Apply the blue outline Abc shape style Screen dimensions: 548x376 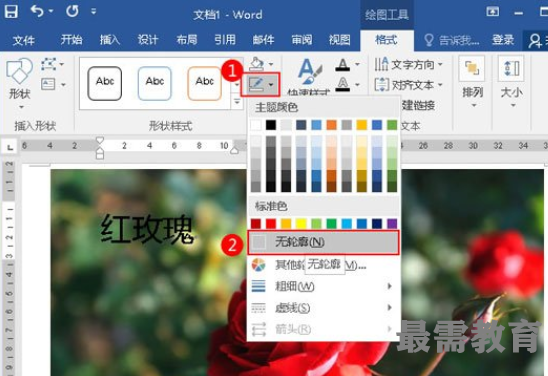pos(154,84)
